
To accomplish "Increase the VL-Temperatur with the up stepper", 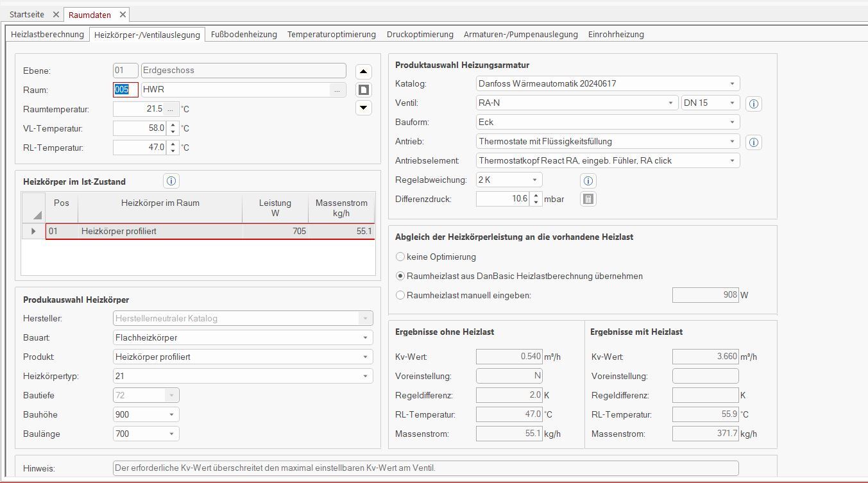I will coord(173,125).
